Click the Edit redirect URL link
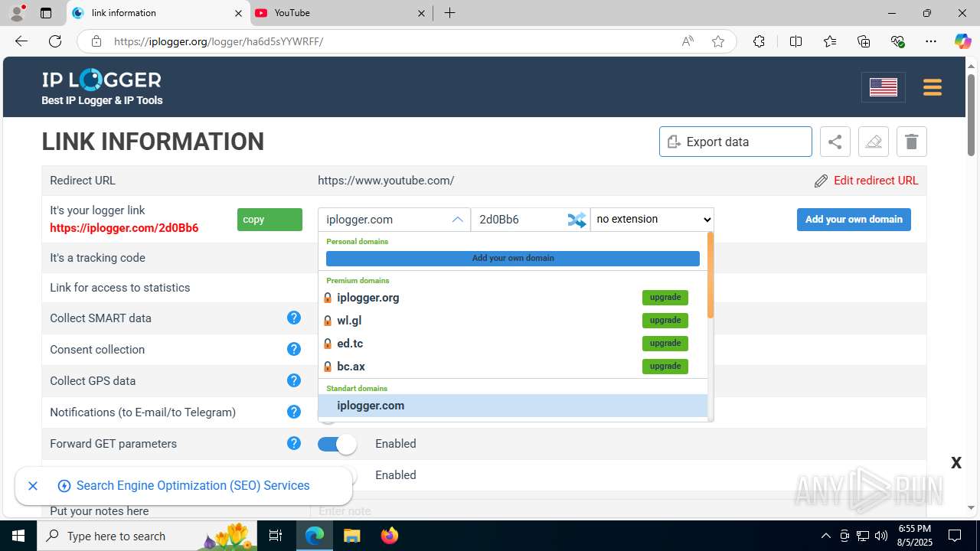The height and width of the screenshot is (551, 980). 876,181
